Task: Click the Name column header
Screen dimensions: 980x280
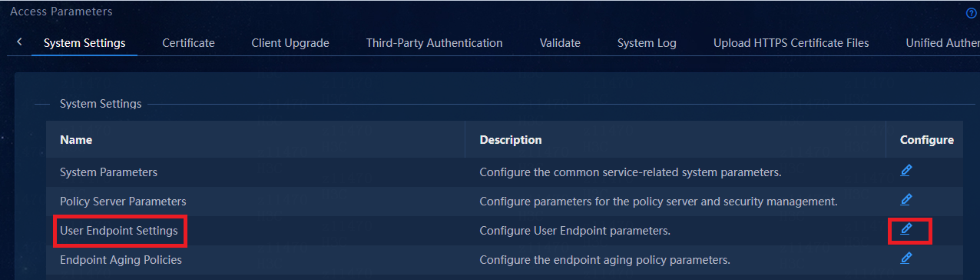Action: tap(76, 140)
